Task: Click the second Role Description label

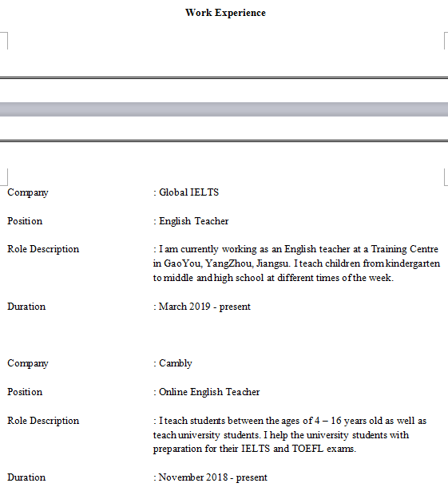Action: [43, 421]
